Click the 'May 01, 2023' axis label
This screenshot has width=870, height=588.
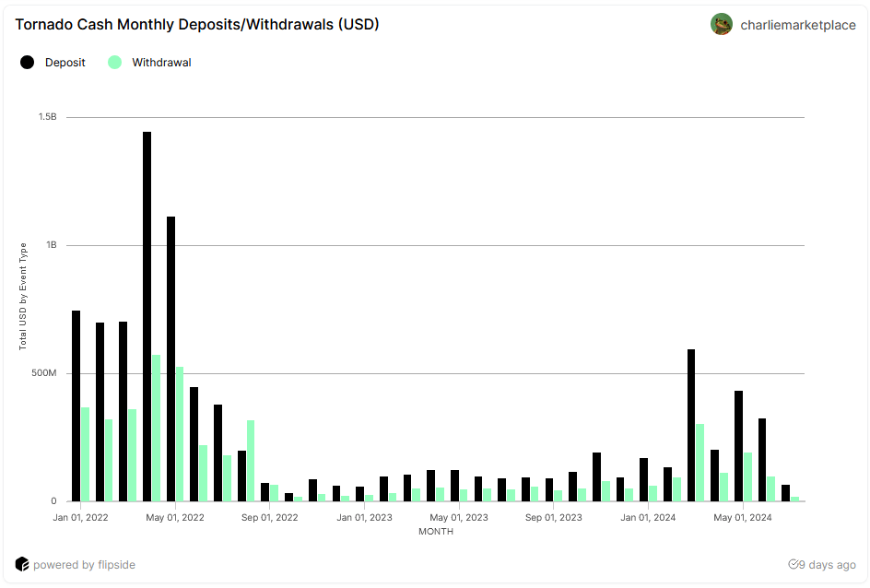click(x=459, y=518)
